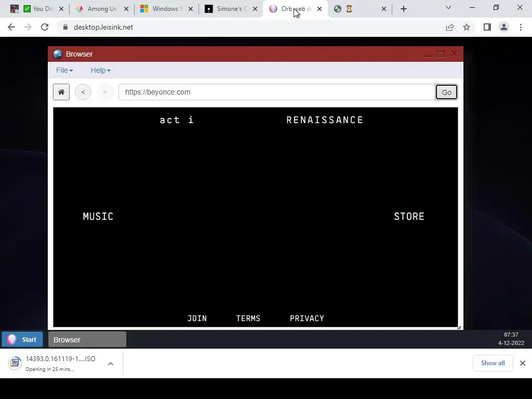Close the Windows tab
Image resolution: width=532 pixels, height=399 pixels.
[x=191, y=9]
